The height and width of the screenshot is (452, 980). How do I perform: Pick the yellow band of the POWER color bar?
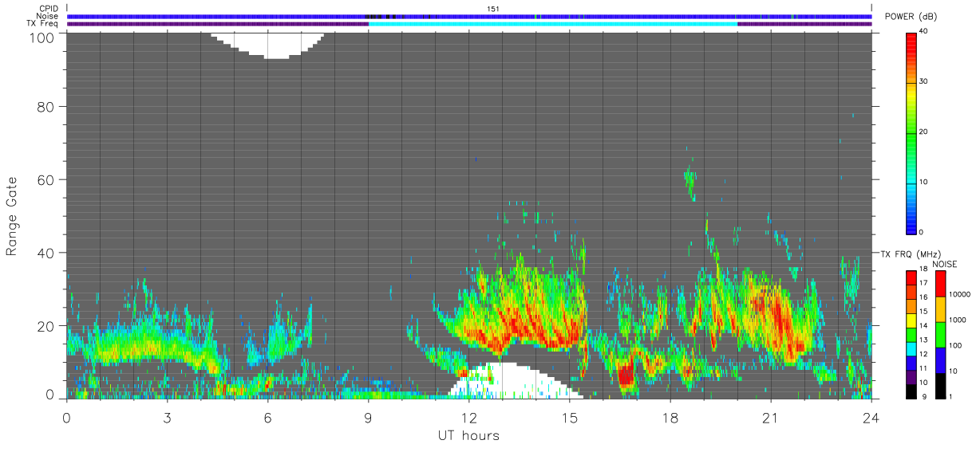click(x=911, y=94)
